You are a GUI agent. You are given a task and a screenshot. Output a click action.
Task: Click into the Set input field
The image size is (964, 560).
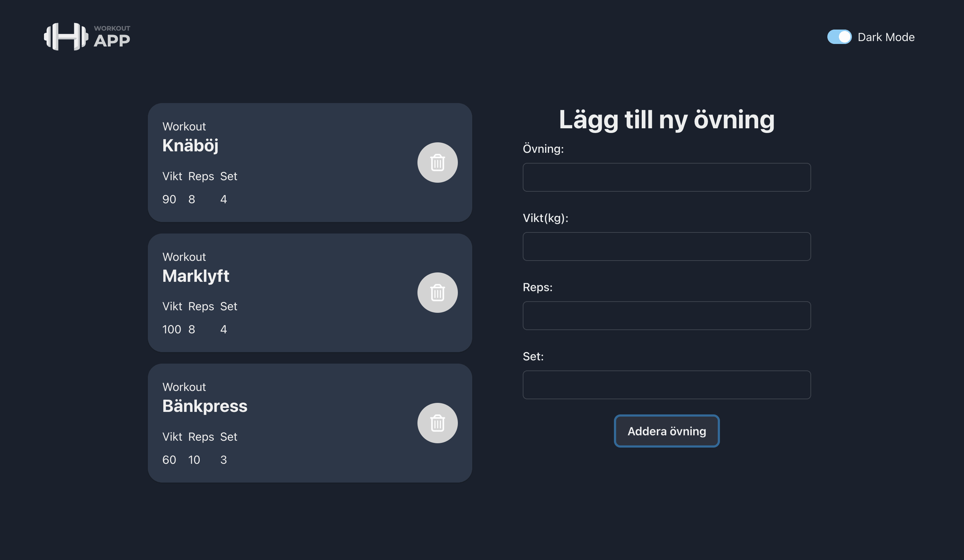(666, 385)
